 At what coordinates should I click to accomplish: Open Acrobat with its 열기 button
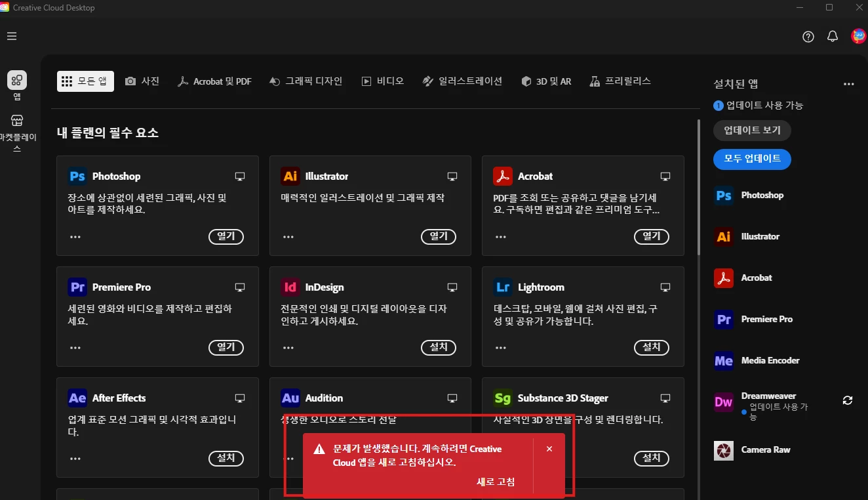pos(652,236)
